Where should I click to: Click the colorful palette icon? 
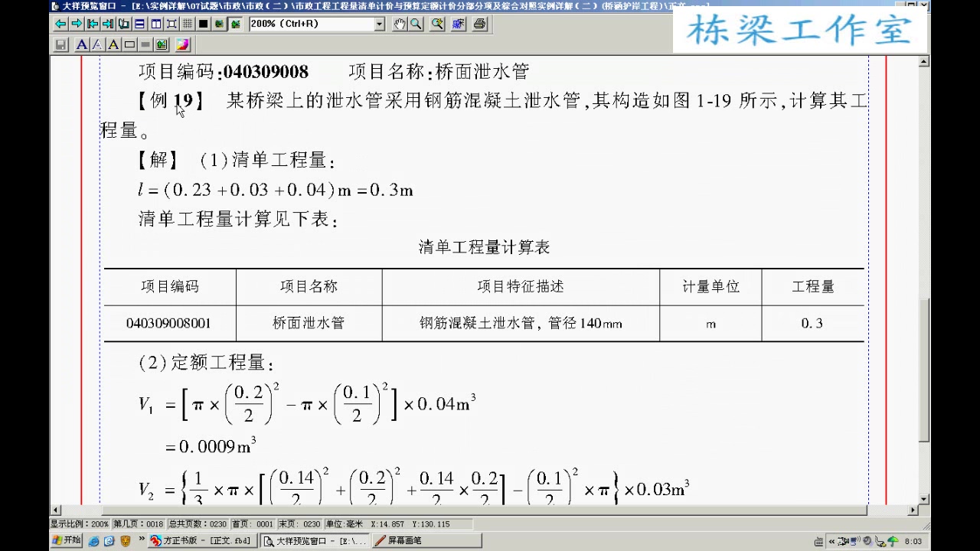pos(183,44)
